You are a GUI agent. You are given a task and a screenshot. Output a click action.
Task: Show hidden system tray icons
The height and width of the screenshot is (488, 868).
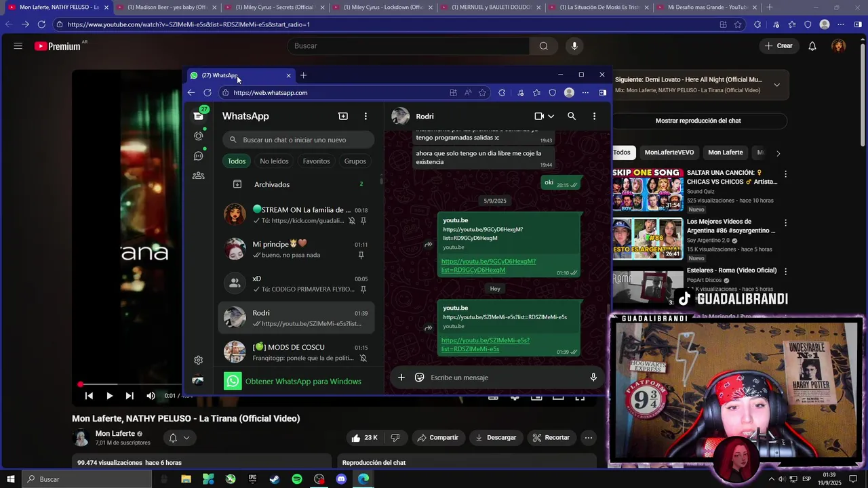[771, 479]
